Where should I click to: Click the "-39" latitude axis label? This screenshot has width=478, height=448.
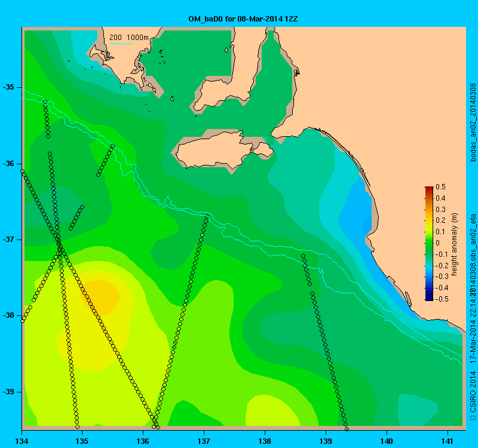tap(8, 392)
